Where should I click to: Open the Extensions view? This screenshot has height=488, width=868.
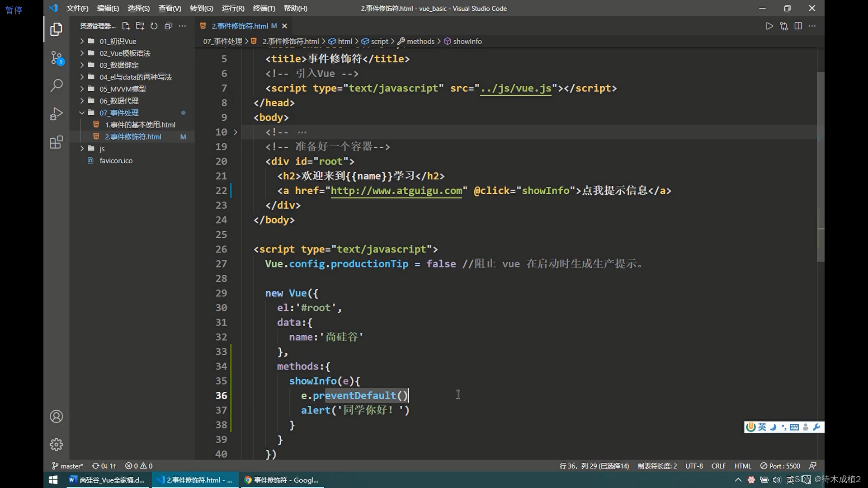[56, 142]
